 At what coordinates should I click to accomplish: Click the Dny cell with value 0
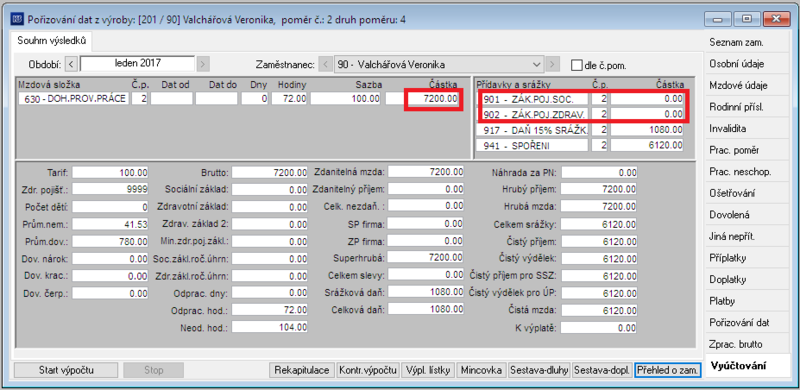(255, 99)
